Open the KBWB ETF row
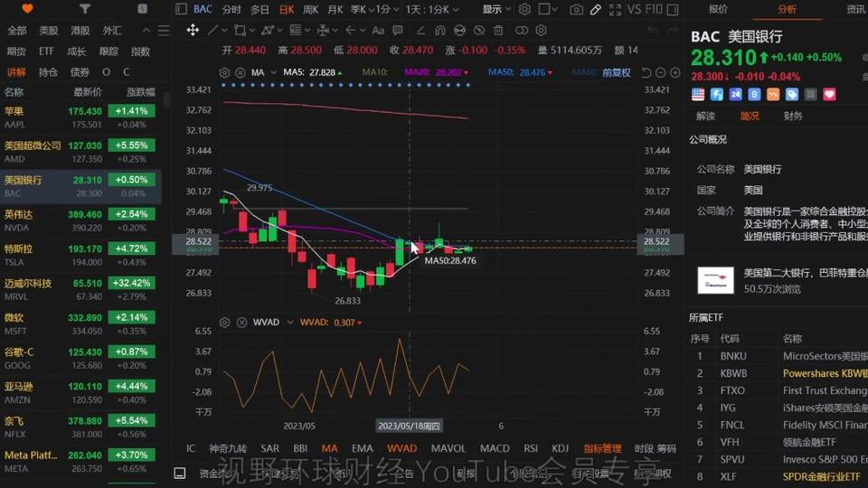 (x=777, y=373)
